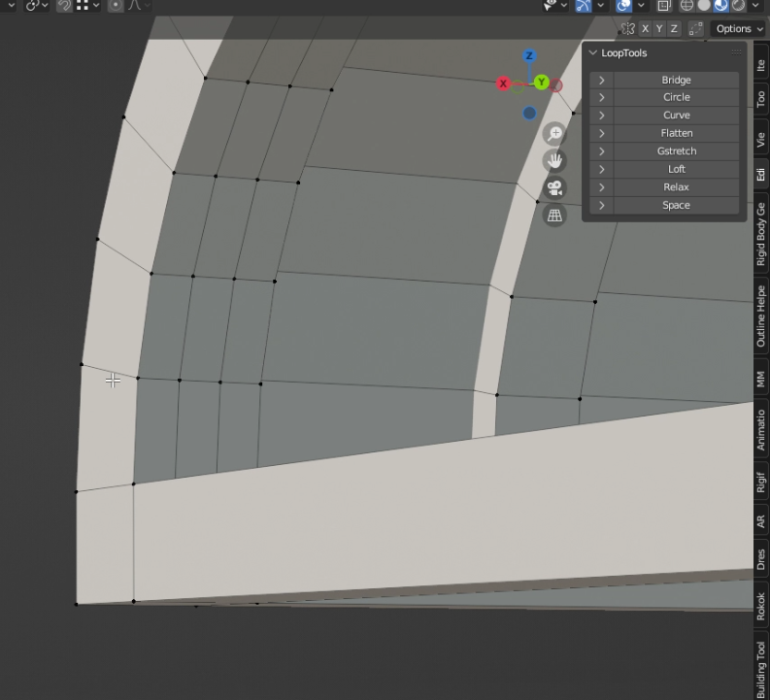Click the green Y axis gizmo ball
The width and height of the screenshot is (770, 700).
tap(542, 82)
